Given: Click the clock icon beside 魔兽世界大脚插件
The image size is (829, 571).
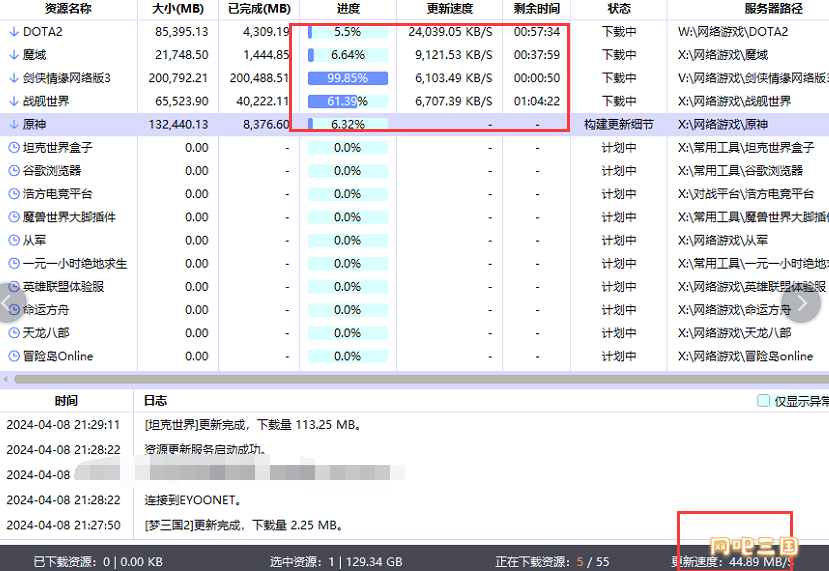Looking at the screenshot, I should pos(14,217).
